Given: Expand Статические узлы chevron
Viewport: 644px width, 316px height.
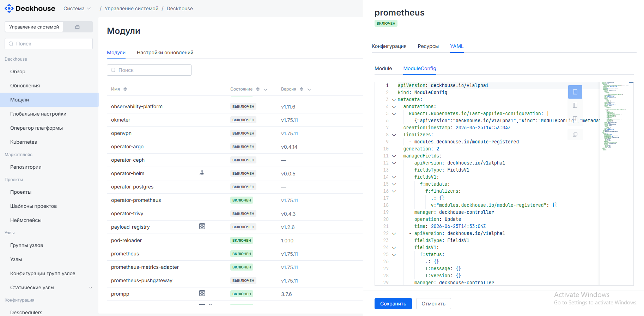Looking at the screenshot, I should click(x=91, y=287).
